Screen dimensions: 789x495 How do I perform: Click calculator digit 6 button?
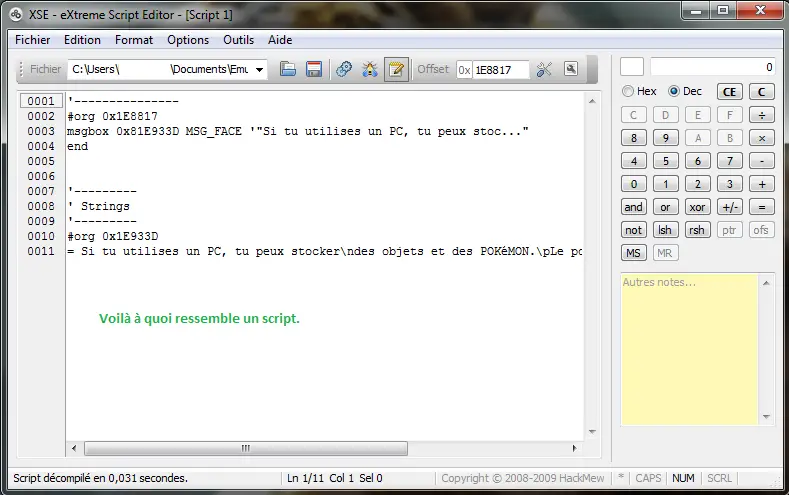[697, 161]
